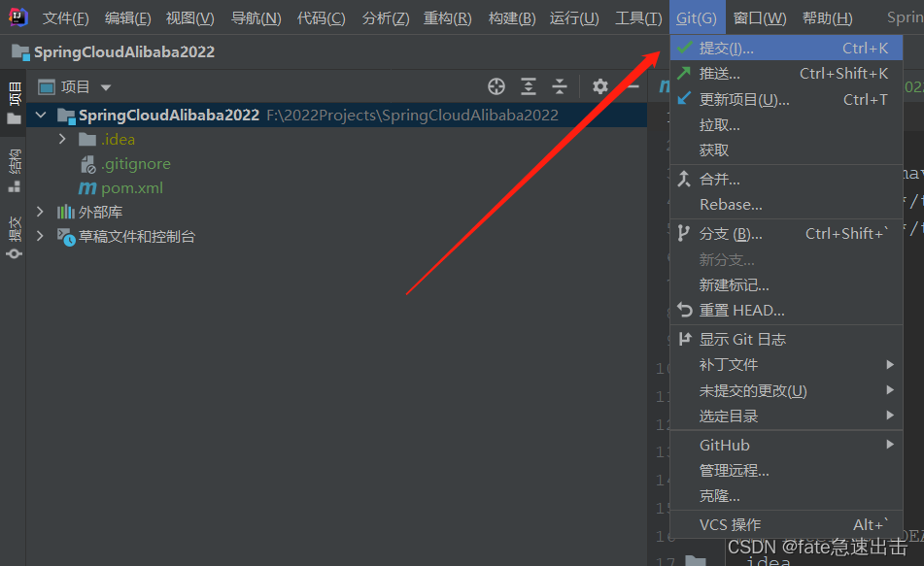Viewport: 924px width, 566px height.
Task: Select opened file locator target icon
Action: (x=496, y=86)
